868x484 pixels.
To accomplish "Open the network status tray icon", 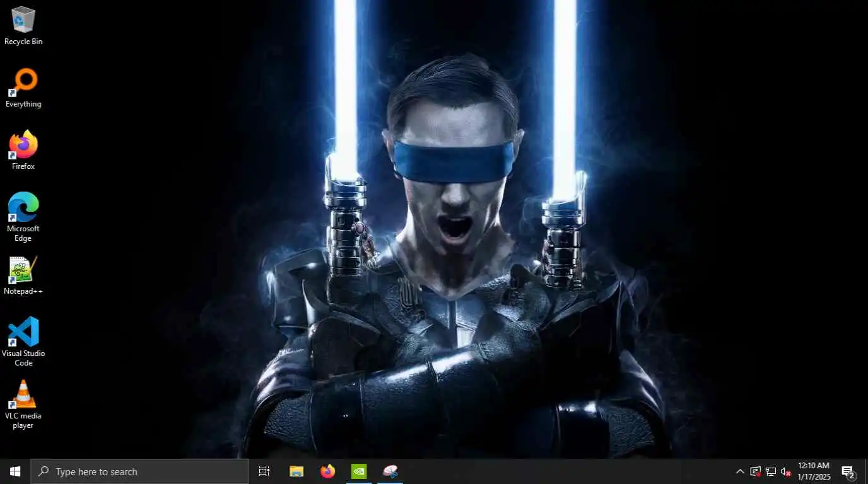I will [x=771, y=471].
